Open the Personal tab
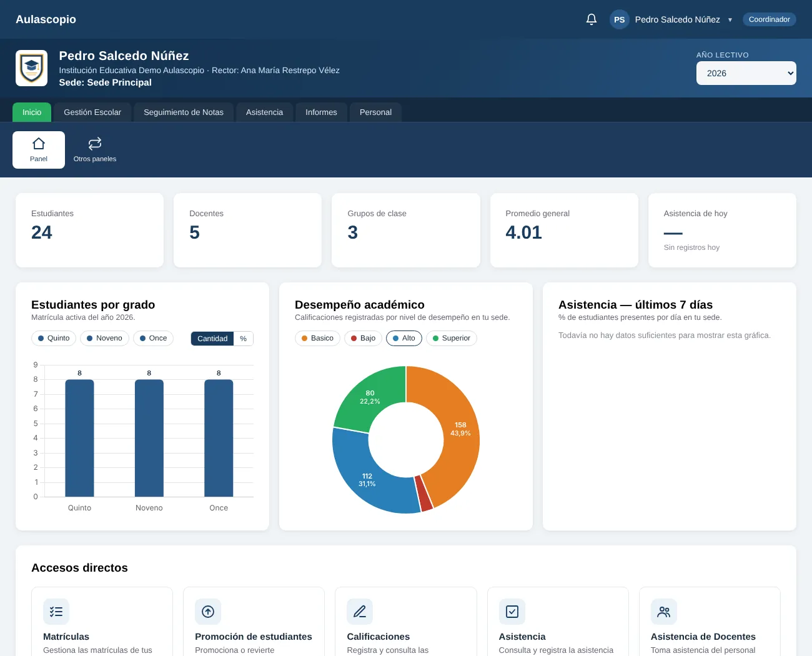The height and width of the screenshot is (656, 812). (x=375, y=112)
